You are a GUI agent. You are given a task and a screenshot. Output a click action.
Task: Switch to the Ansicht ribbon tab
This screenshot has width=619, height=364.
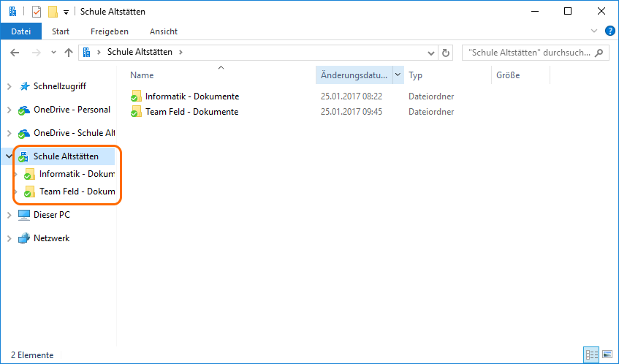(163, 31)
